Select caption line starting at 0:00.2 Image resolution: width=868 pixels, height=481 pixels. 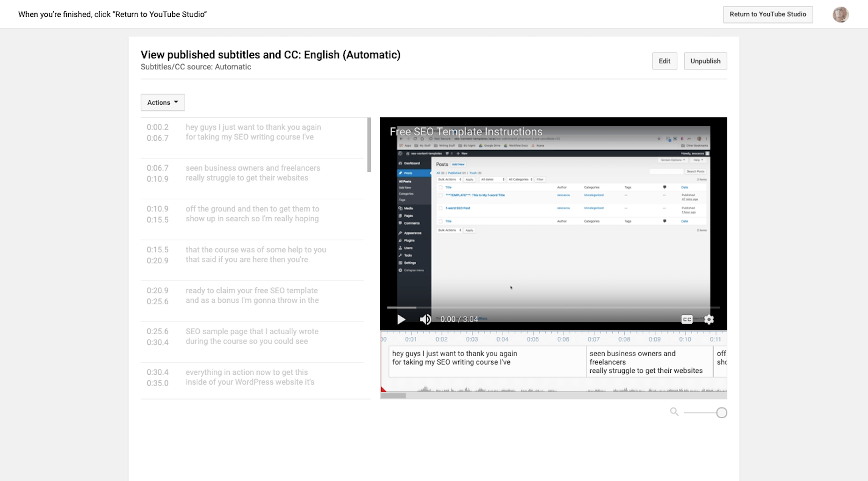[x=253, y=138]
